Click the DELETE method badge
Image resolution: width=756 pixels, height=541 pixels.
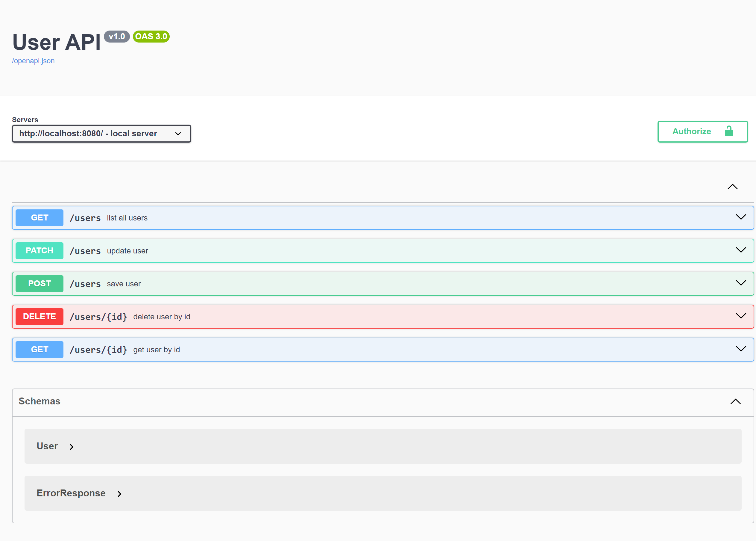point(40,317)
